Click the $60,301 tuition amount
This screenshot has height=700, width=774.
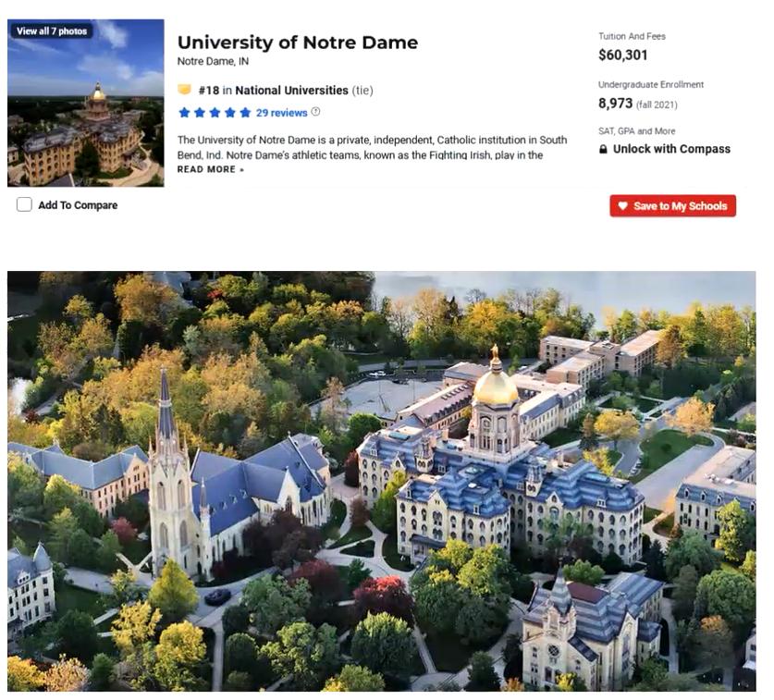[622, 55]
